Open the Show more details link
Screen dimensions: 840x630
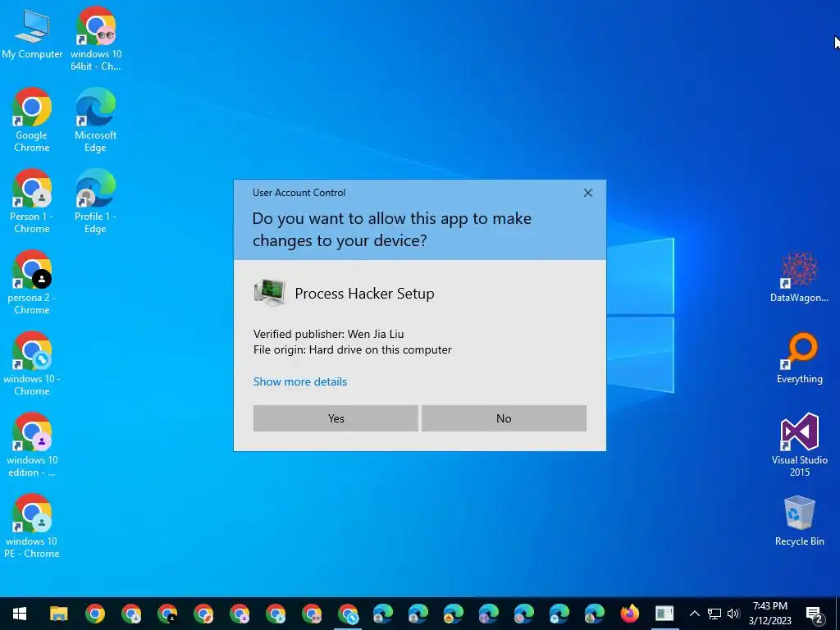pyautogui.click(x=300, y=381)
